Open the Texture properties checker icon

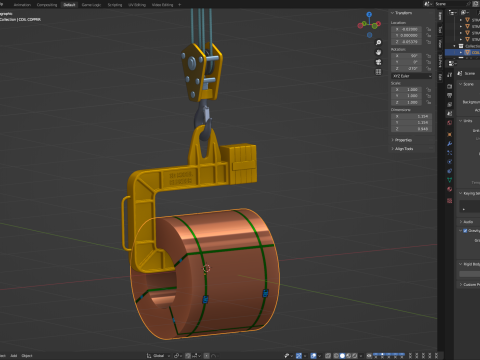(x=449, y=201)
